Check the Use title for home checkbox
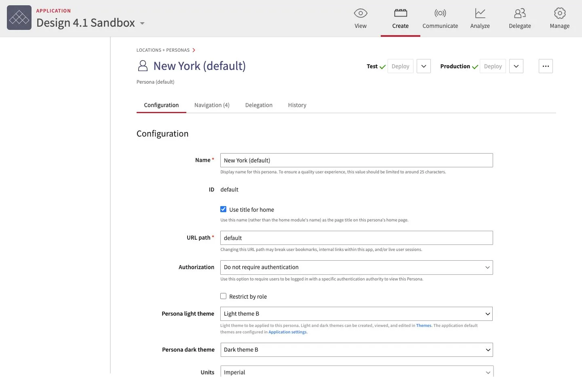The width and height of the screenshot is (582, 392). tap(223, 209)
